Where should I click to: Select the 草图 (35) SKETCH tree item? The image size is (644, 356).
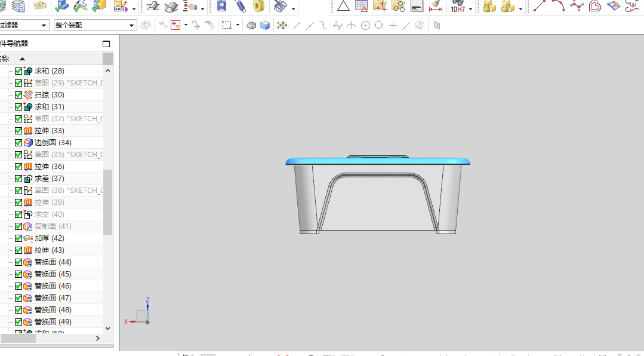[x=68, y=155]
